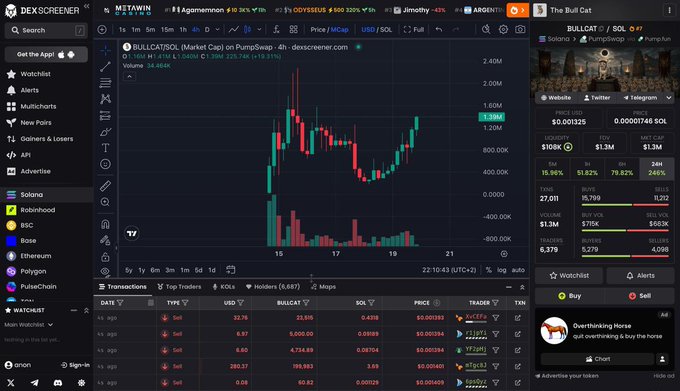
Task: Open the DATE column filter
Action: tap(120, 303)
